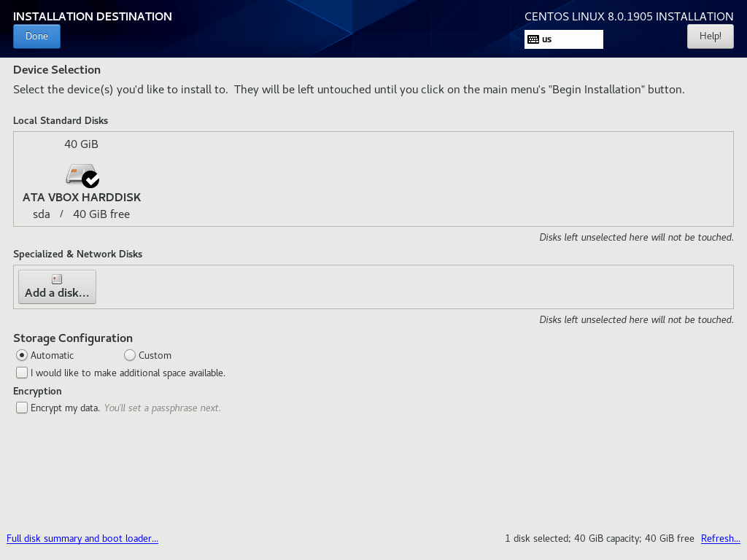The width and height of the screenshot is (747, 560).
Task: Click the "us" keyboard layout text
Action: (547, 39)
